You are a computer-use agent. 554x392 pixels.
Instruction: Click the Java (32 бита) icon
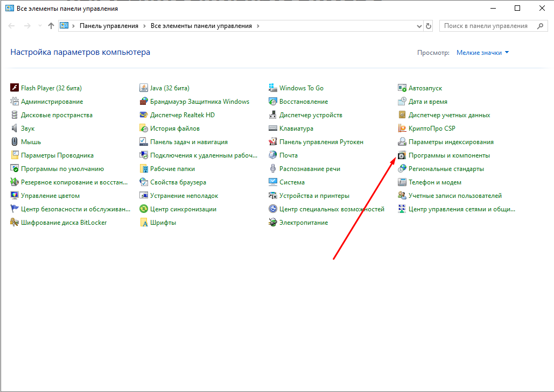pyautogui.click(x=144, y=88)
